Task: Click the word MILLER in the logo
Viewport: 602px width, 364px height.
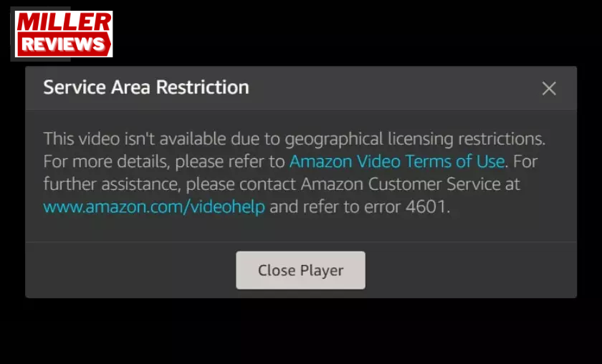Action: click(64, 22)
